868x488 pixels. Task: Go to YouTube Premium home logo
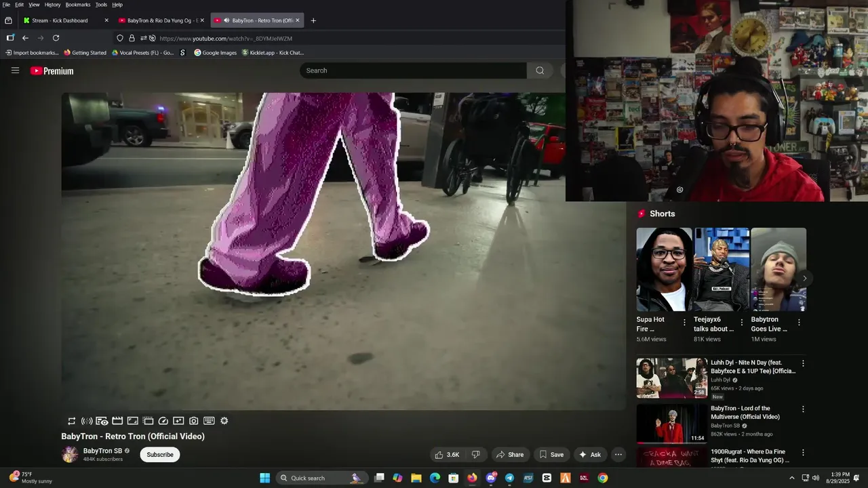(x=52, y=70)
